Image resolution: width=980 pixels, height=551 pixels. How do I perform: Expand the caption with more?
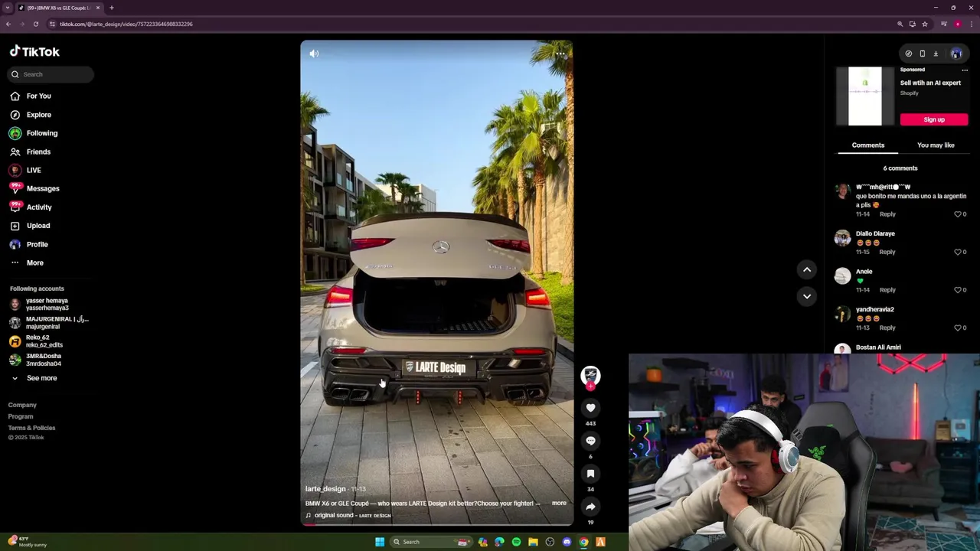559,504
